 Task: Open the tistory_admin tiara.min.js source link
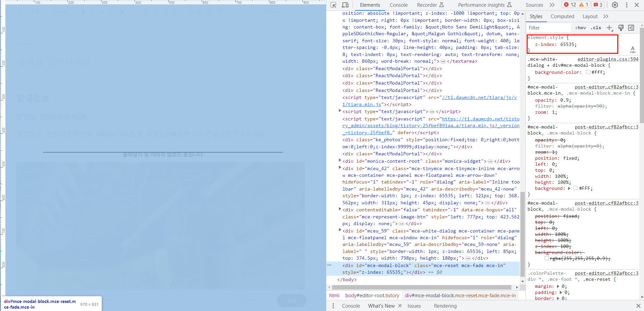[431, 125]
